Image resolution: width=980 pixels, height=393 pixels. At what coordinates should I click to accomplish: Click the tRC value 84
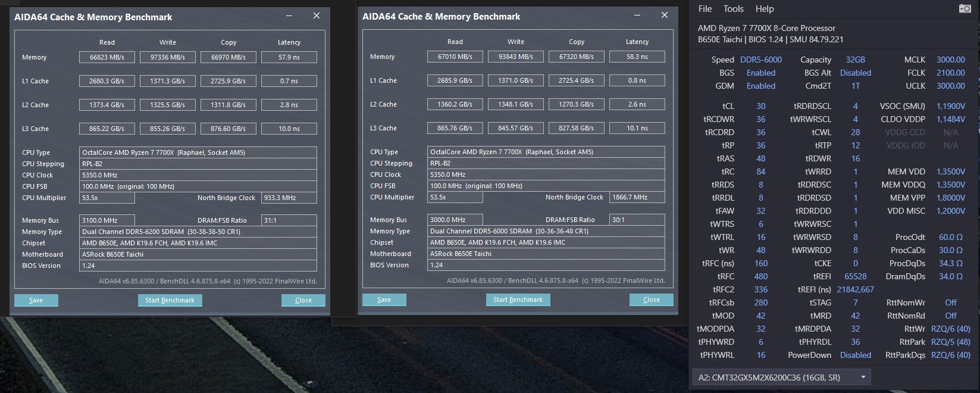tap(761, 171)
